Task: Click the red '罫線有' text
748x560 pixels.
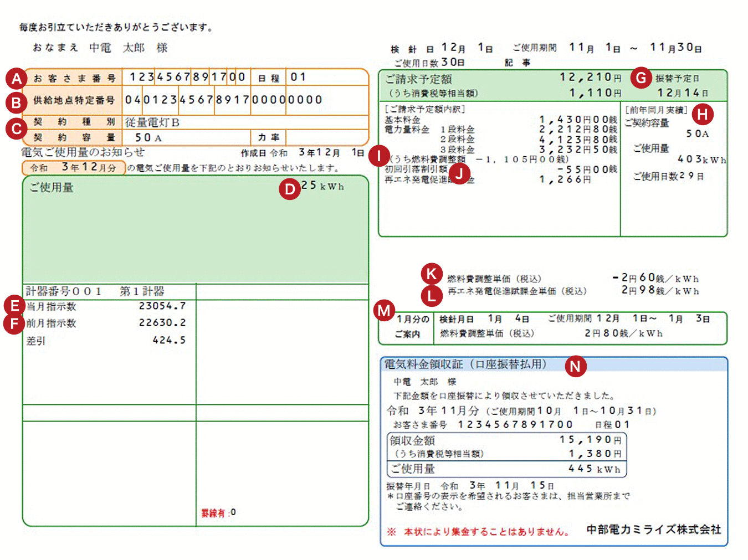Action: pyautogui.click(x=213, y=513)
